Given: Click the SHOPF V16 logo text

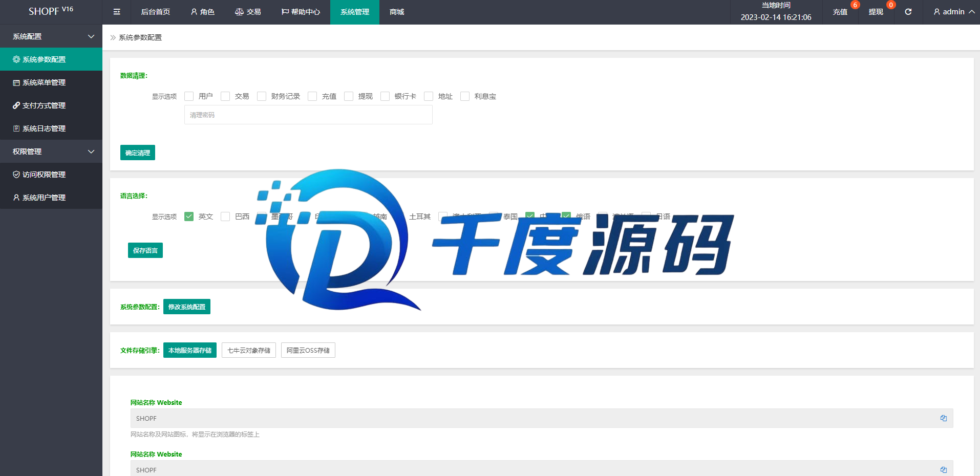Looking at the screenshot, I should (x=51, y=11).
